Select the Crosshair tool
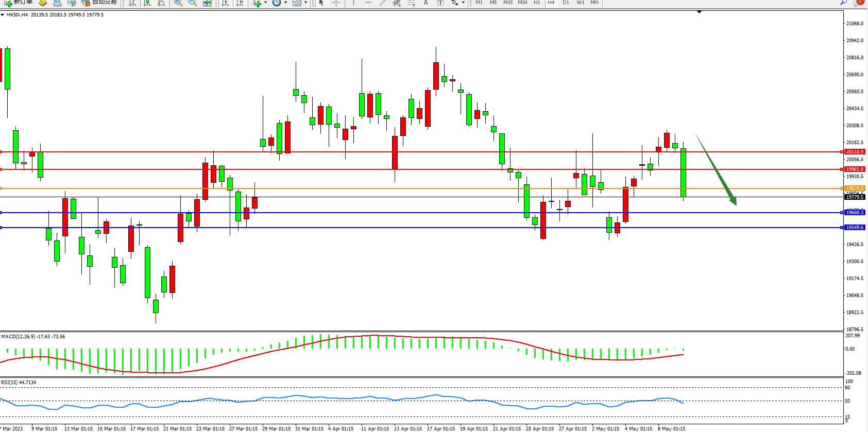This screenshot has height=432, width=868. (336, 3)
